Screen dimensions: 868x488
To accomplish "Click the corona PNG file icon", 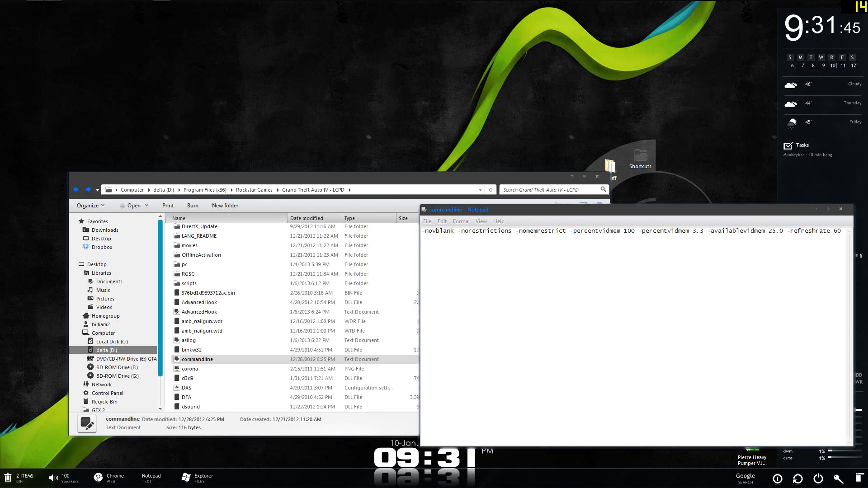I will click(177, 369).
